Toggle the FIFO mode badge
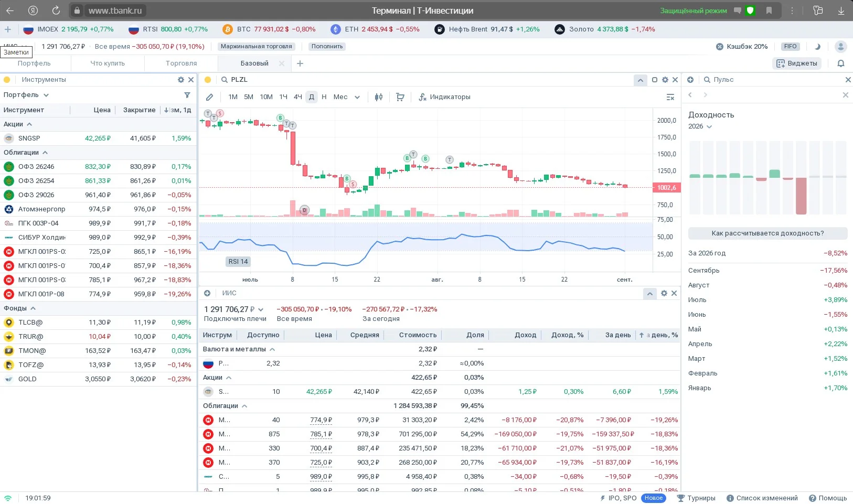853x504 pixels. [x=791, y=47]
